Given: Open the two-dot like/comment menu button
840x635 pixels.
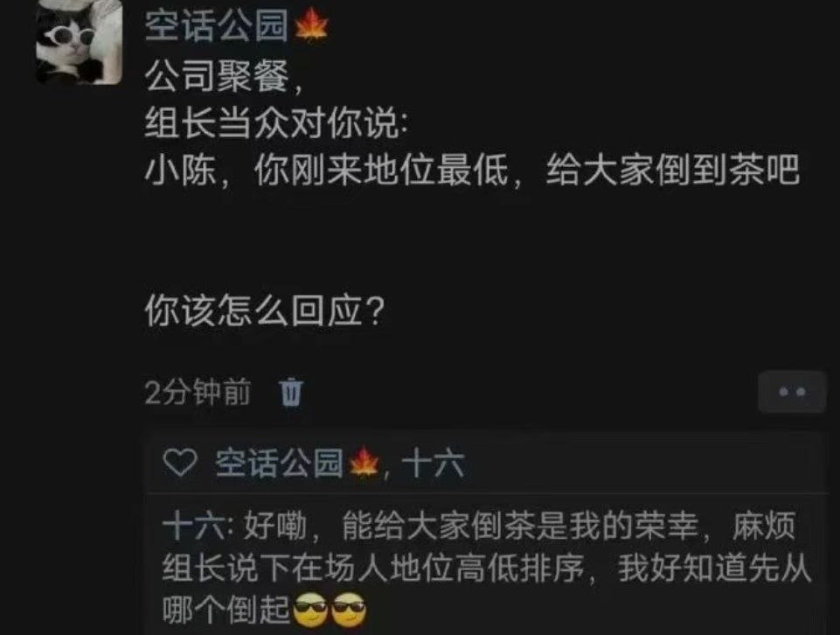Looking at the screenshot, I should (x=792, y=392).
